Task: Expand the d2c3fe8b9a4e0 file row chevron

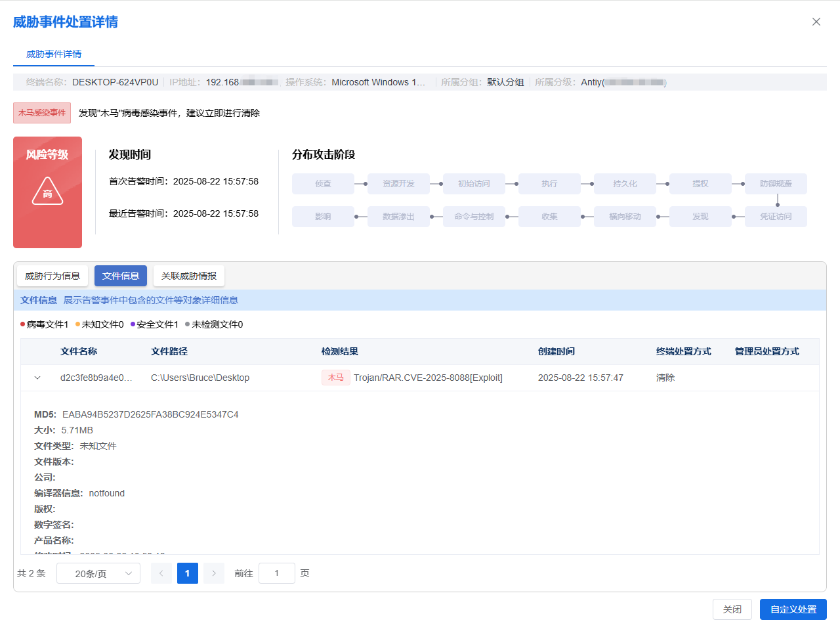Action: [x=37, y=378]
